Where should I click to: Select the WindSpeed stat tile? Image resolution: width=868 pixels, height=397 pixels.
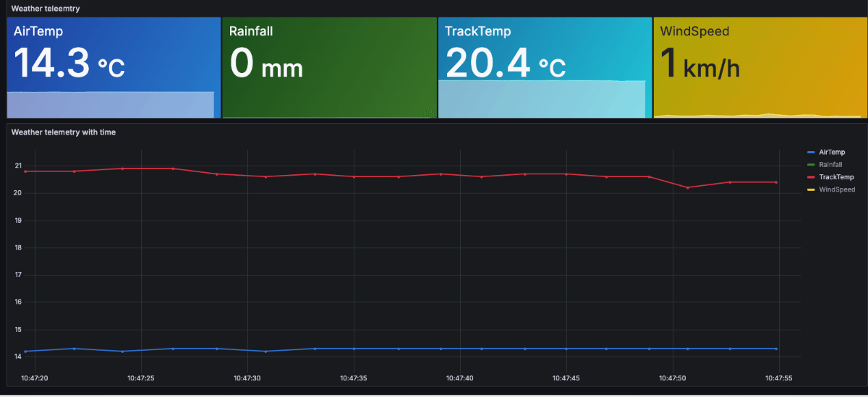click(759, 67)
